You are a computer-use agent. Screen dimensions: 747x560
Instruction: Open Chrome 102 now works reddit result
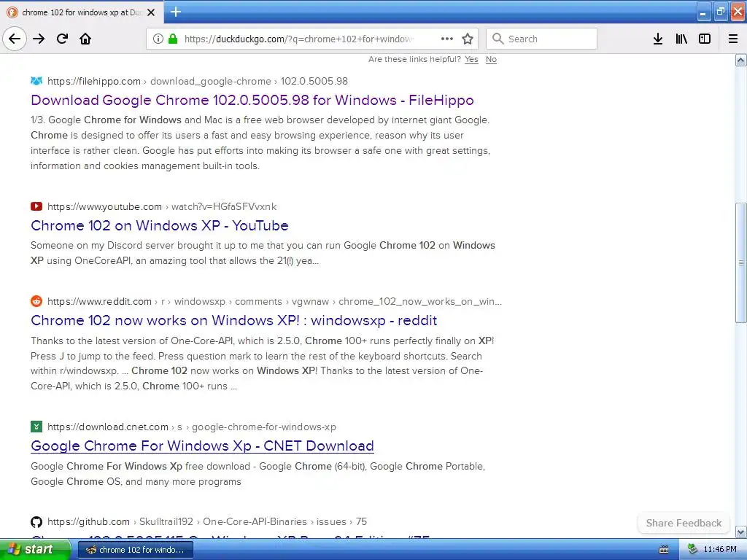click(234, 320)
